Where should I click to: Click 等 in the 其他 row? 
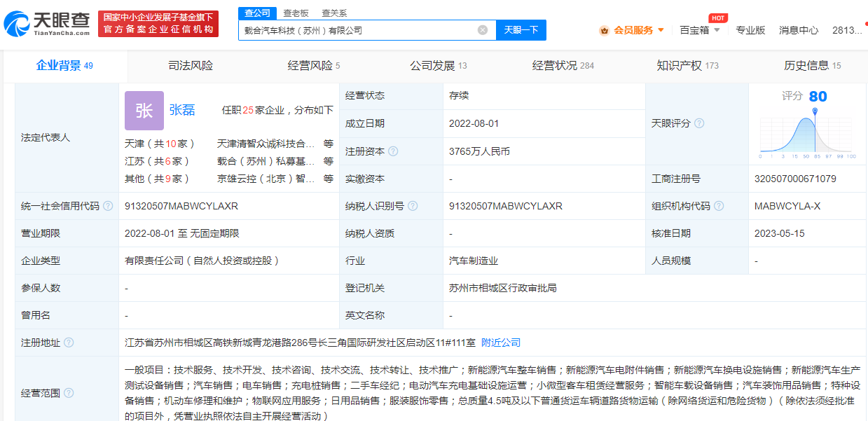click(329, 179)
